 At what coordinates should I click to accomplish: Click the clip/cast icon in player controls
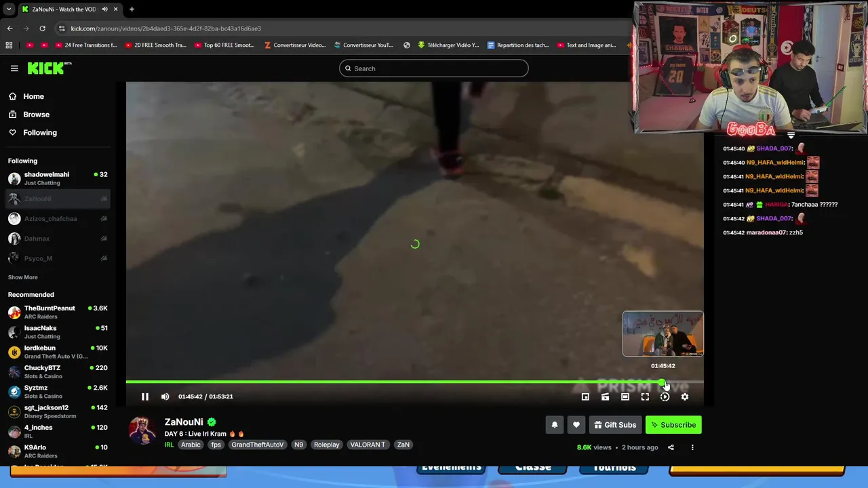(605, 396)
